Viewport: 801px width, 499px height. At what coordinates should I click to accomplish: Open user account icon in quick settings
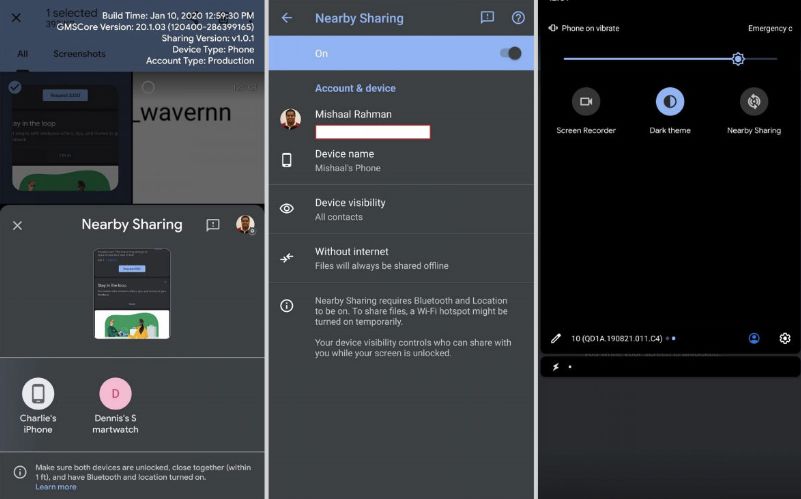(753, 338)
